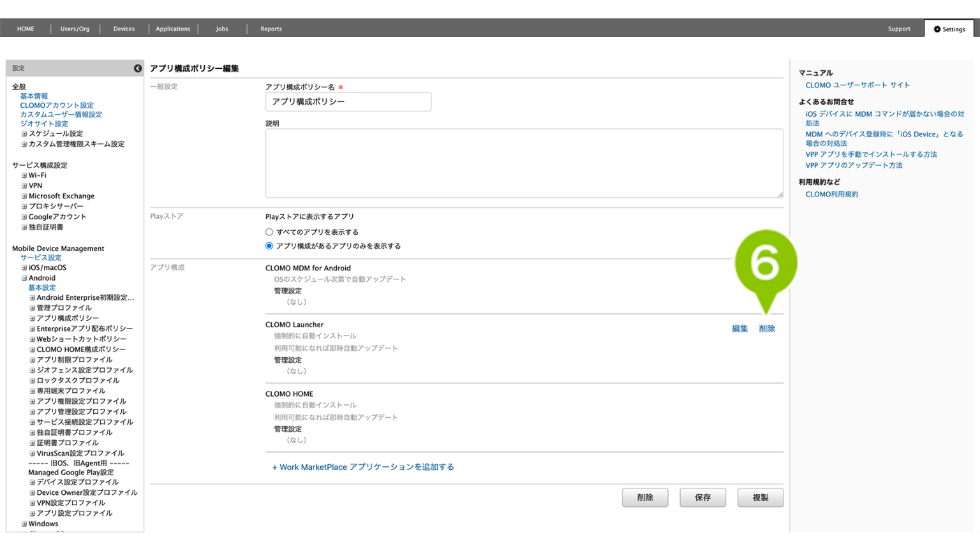Collapse the 設定 sidebar with the arrow icon
The width and height of the screenshot is (980, 551).
click(x=137, y=68)
